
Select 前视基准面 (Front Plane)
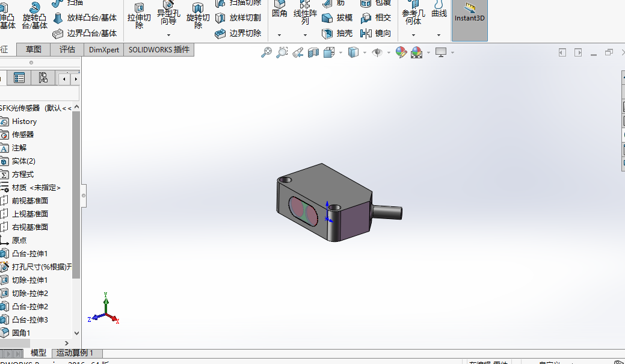pos(30,200)
